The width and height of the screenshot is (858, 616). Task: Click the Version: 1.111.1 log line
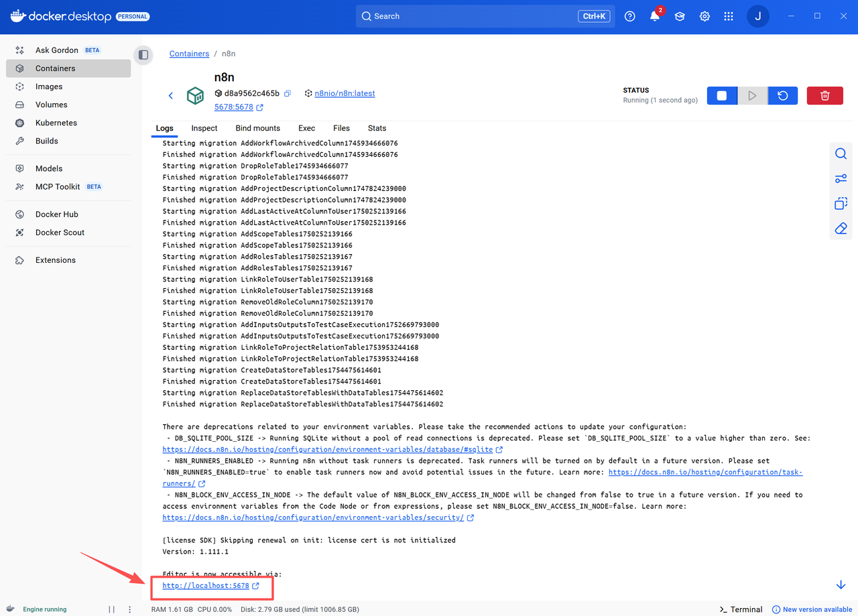click(195, 552)
